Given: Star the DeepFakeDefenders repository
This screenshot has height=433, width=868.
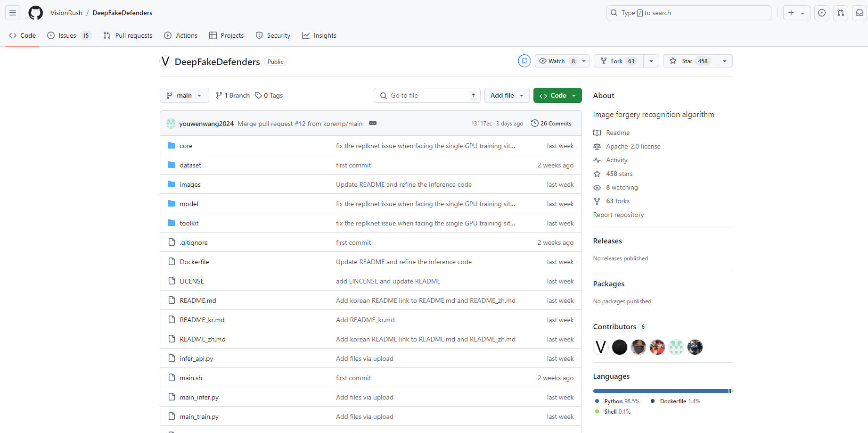Looking at the screenshot, I should click(x=689, y=61).
